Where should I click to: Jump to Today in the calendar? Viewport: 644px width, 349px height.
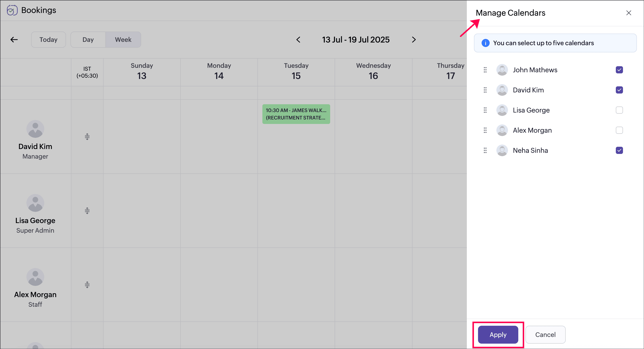(x=48, y=40)
